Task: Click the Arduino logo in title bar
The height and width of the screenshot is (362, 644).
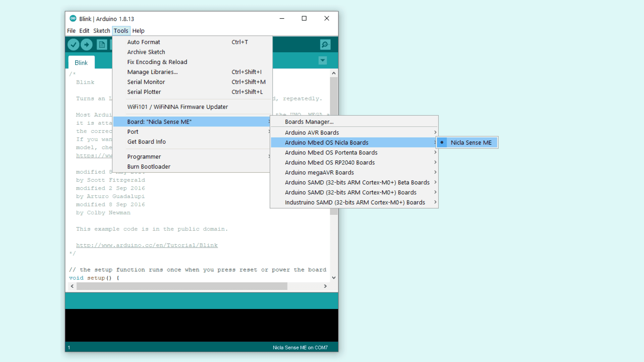Action: pos(73,18)
